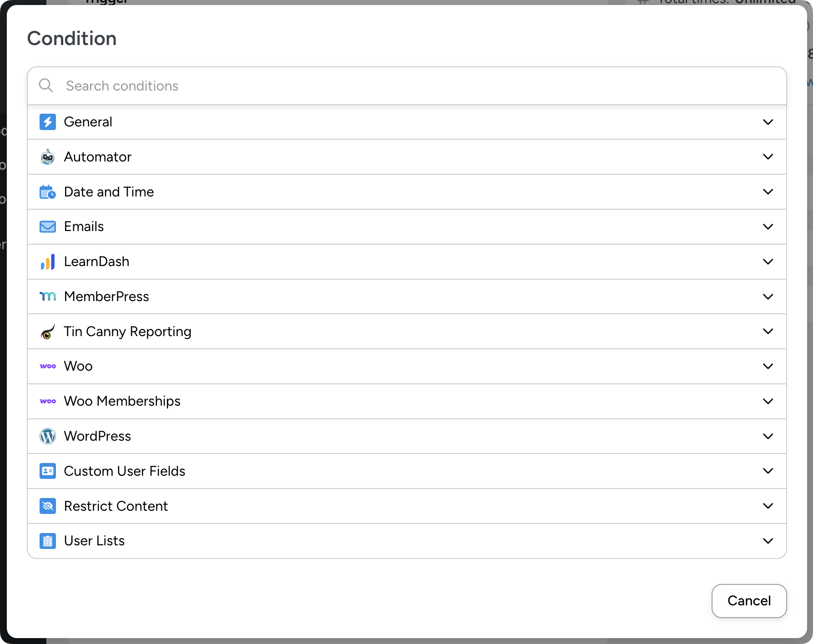Select the LearnDash category label
The height and width of the screenshot is (644, 813).
click(x=97, y=262)
